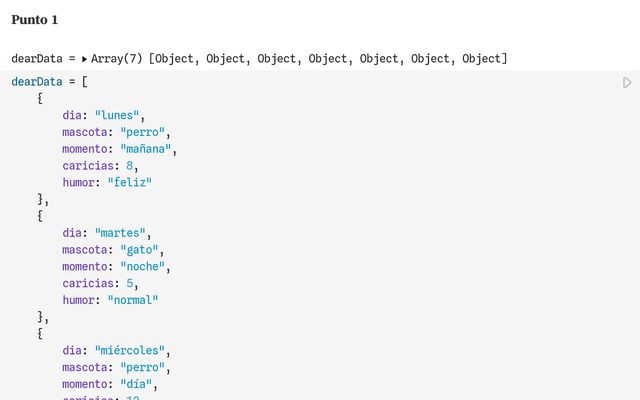Place cursor in "miércoles" string
640x400 pixels.
129,350
